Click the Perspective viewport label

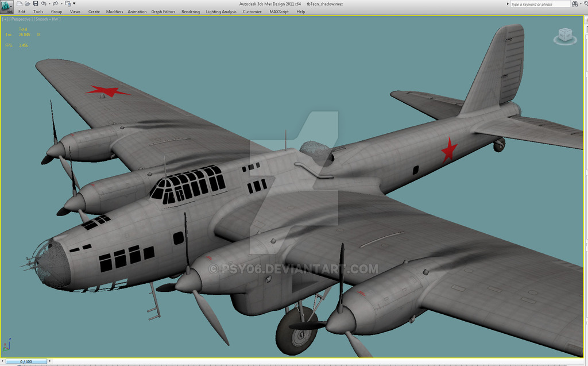(21, 19)
